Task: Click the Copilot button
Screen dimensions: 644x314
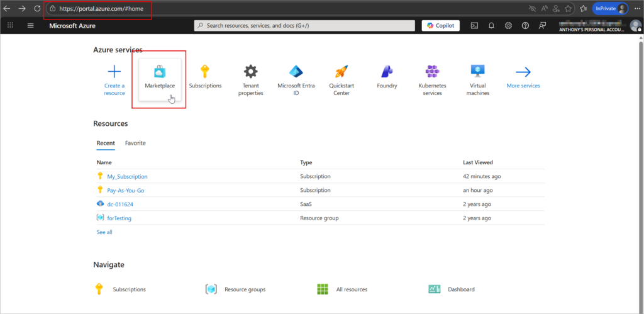Action: tap(440, 26)
